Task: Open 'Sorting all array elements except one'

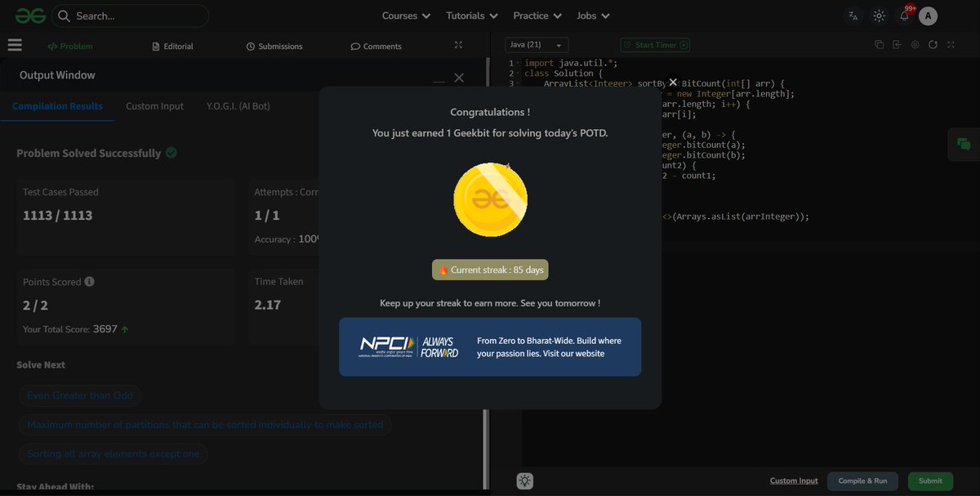Action: click(114, 454)
